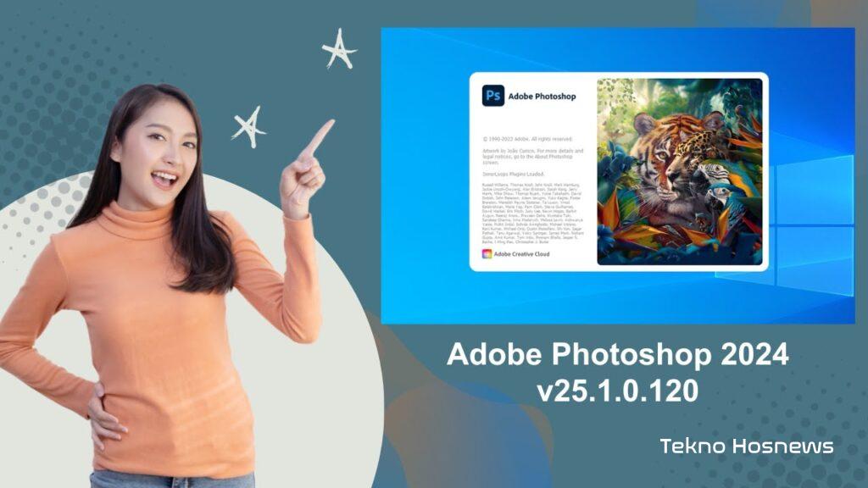Viewport: 868px width, 488px height.
Task: Click the "Tekno Hosnews" watermark
Action: (x=747, y=446)
